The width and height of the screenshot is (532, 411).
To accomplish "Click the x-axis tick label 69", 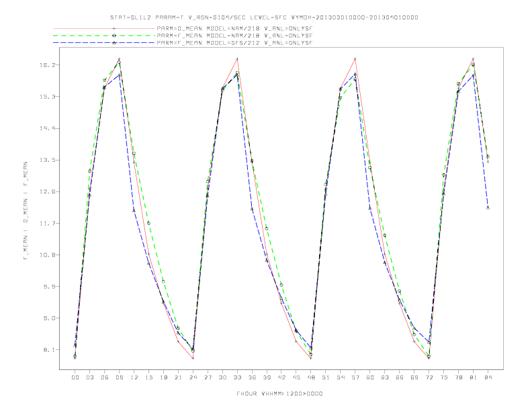I will pos(414,377).
